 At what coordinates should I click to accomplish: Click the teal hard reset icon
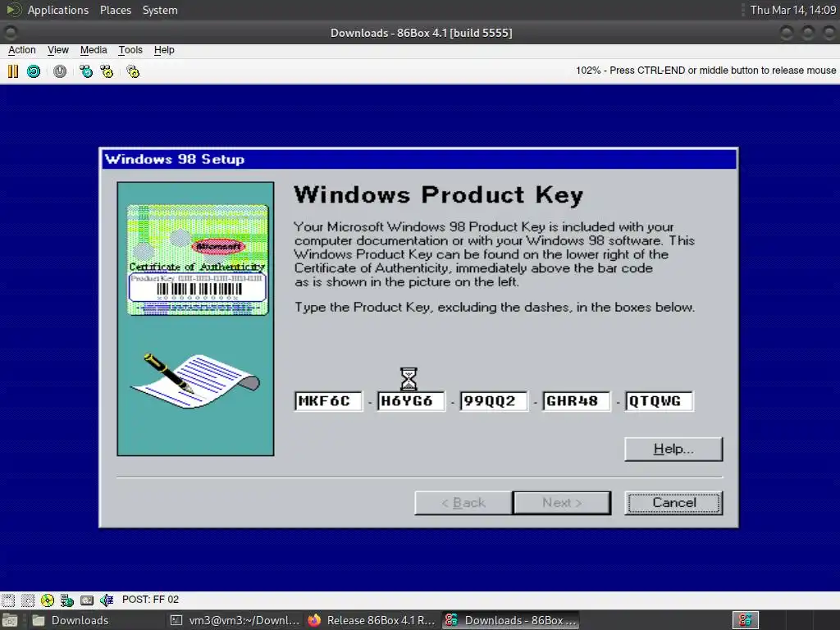(34, 71)
